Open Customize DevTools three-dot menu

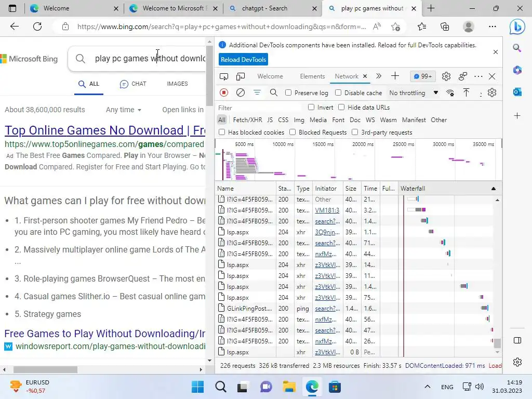[478, 76]
